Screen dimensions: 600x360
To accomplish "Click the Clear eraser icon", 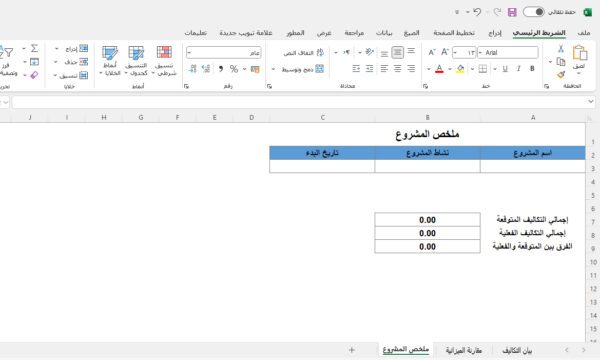I will click(34, 75).
